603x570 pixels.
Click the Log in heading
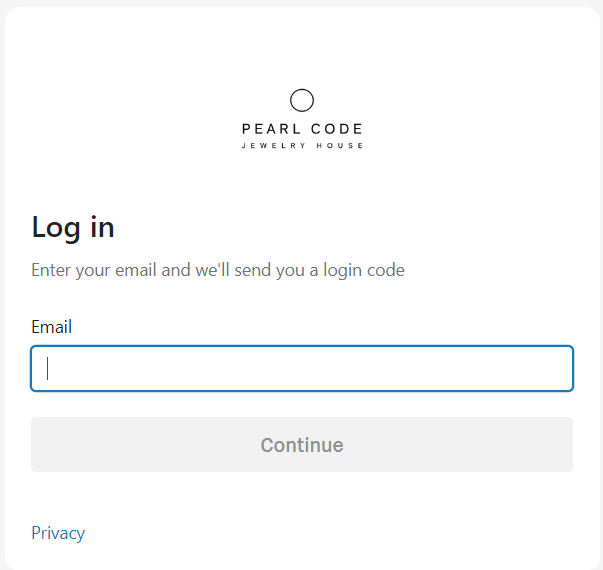pos(73,227)
